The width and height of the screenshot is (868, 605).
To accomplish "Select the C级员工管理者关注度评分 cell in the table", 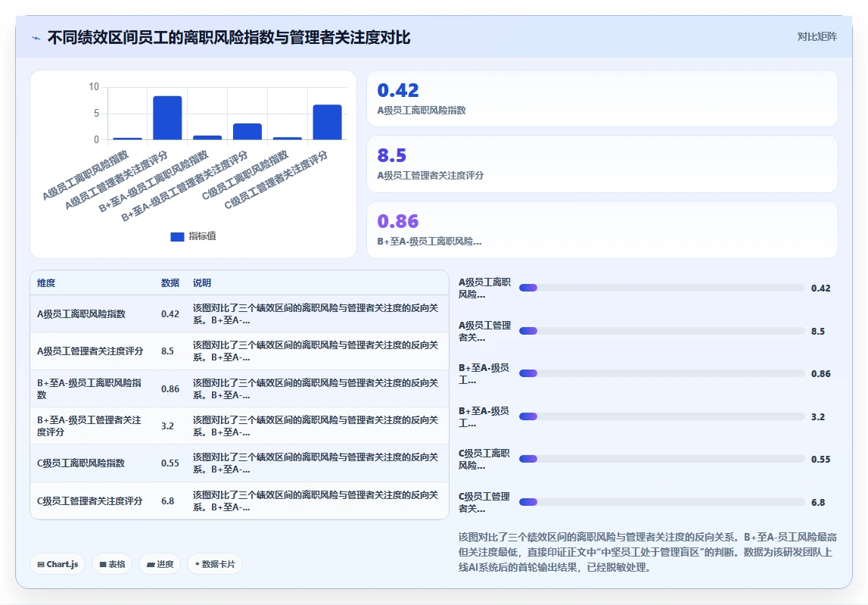I will click(90, 501).
